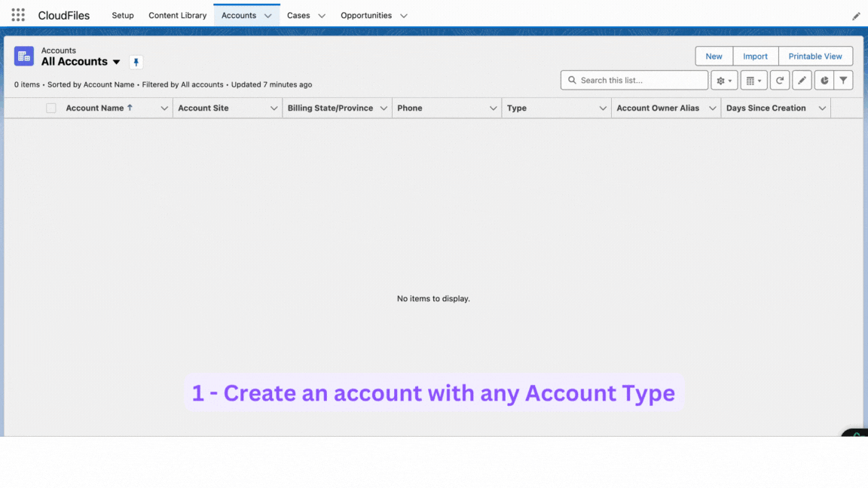
Task: Refresh the list with the refresh icon
Action: (779, 80)
